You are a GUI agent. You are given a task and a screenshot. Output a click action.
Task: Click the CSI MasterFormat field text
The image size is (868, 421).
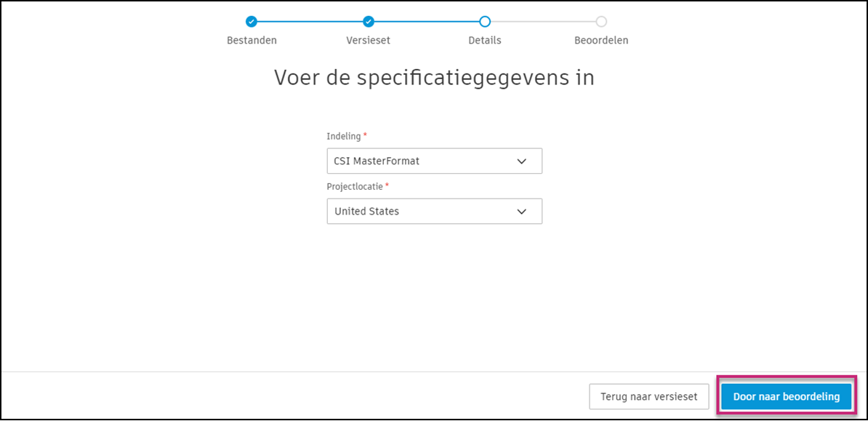375,161
